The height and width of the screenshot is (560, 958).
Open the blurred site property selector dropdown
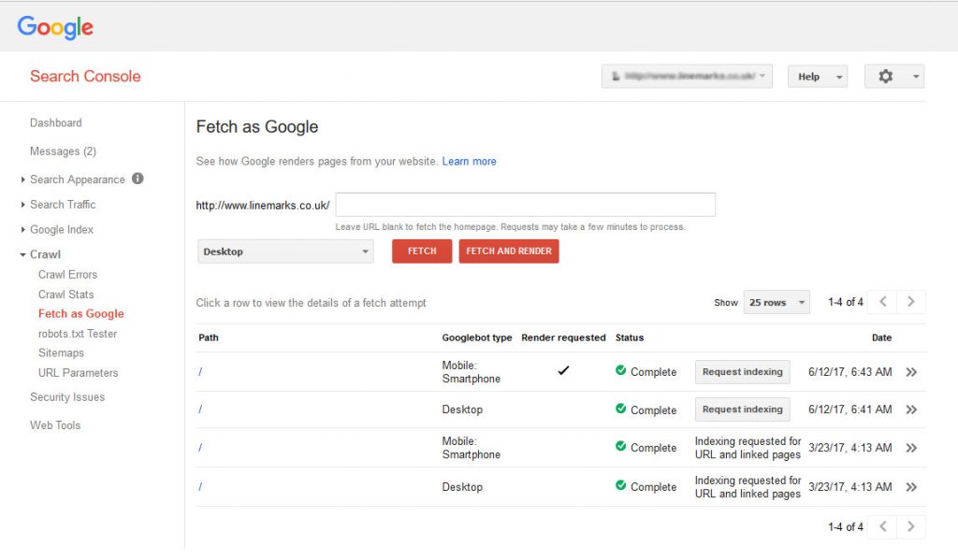click(x=687, y=77)
